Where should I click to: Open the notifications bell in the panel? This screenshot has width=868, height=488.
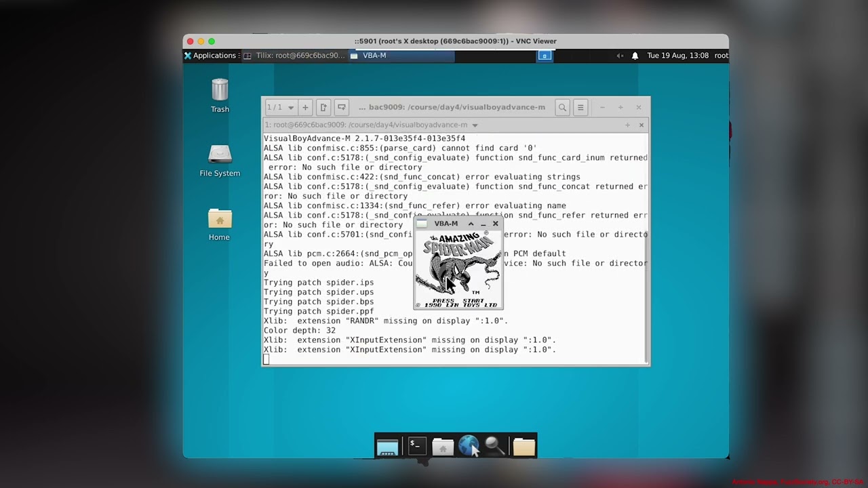click(635, 56)
